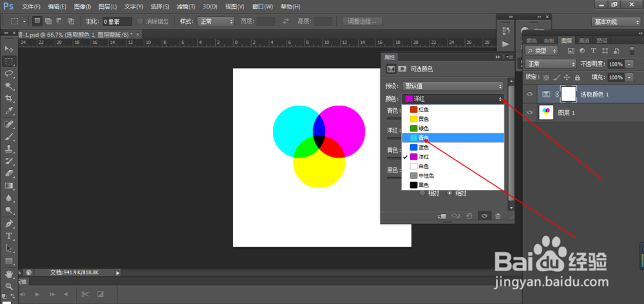Open the marquee tool preset picker arrow
This screenshot has height=304, width=644.
click(x=24, y=21)
